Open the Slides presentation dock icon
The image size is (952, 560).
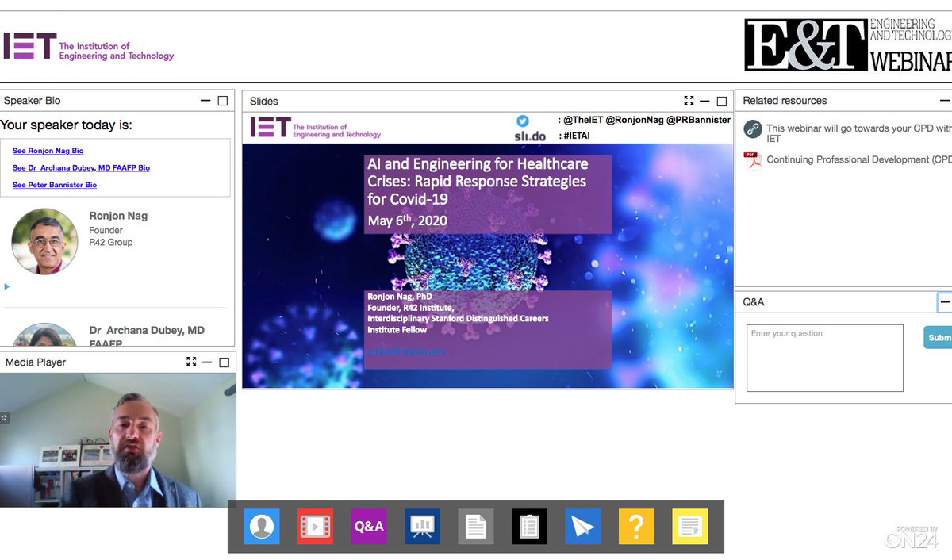point(422,526)
